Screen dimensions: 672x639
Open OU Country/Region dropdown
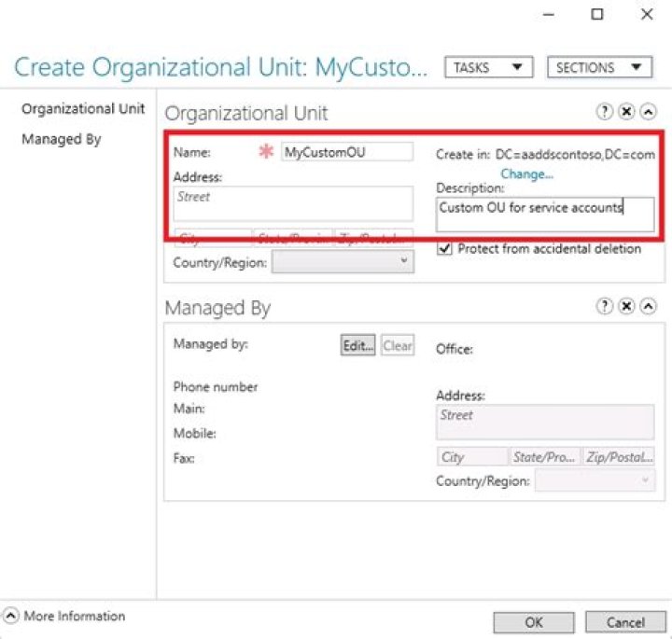pyautogui.click(x=343, y=261)
